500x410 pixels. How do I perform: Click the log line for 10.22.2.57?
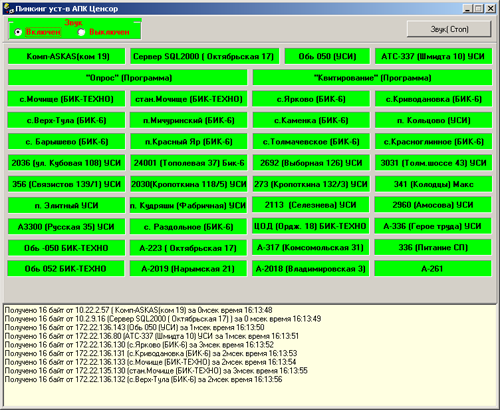(x=138, y=310)
